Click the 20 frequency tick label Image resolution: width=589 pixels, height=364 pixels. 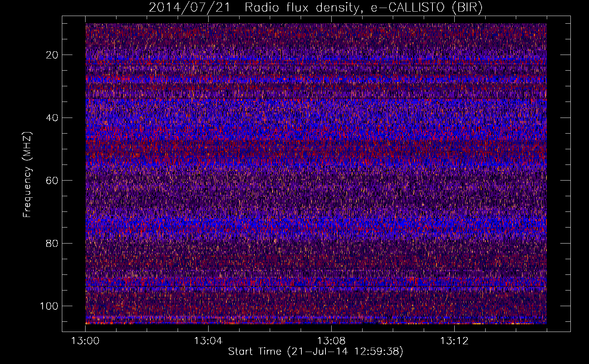(x=52, y=55)
